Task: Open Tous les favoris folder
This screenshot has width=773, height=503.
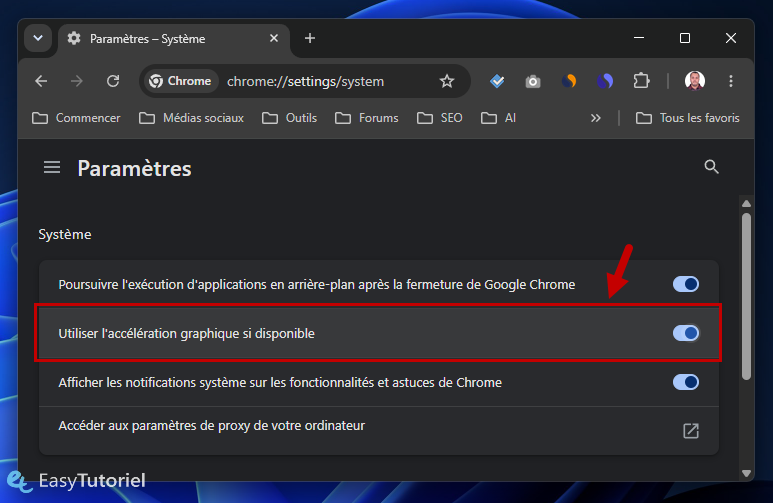Action: (x=688, y=118)
